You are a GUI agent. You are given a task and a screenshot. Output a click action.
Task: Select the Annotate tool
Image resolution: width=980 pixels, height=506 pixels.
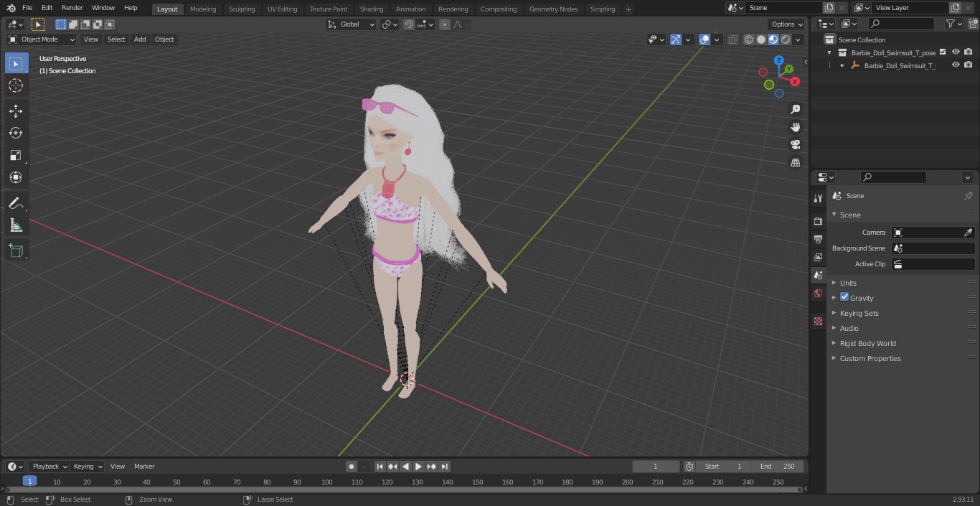tap(16, 204)
